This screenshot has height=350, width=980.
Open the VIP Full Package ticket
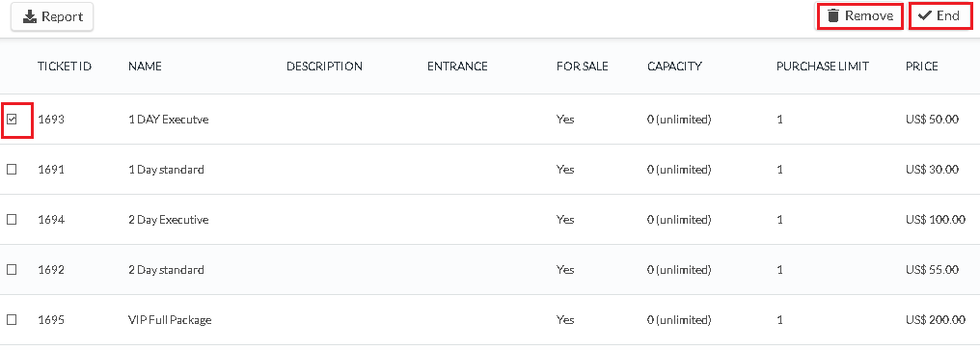coord(170,320)
